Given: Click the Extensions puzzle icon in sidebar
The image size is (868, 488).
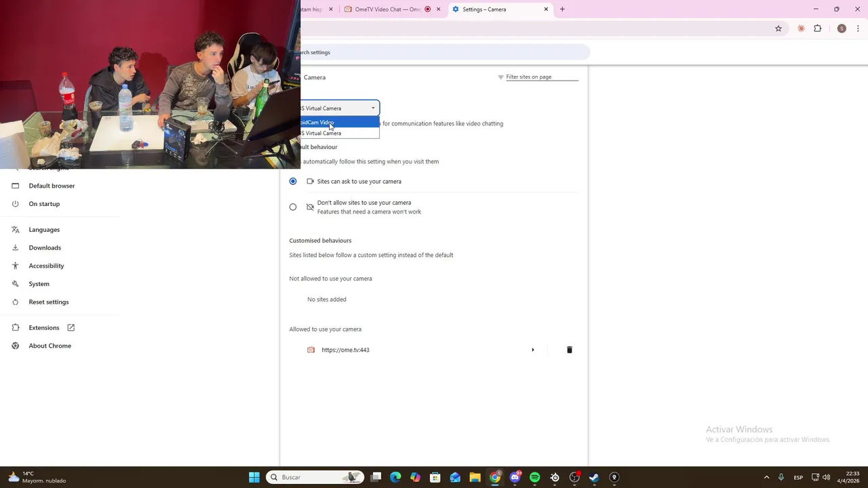Looking at the screenshot, I should [15, 328].
